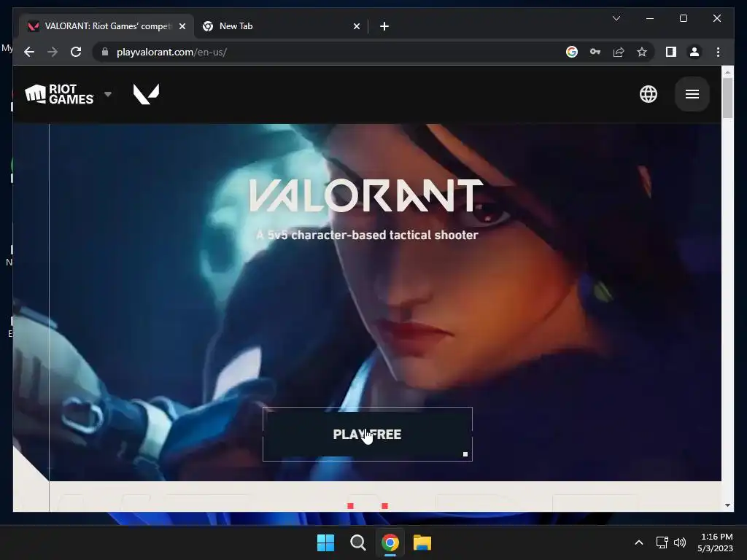Toggle the Chrome side panel

(x=671, y=52)
